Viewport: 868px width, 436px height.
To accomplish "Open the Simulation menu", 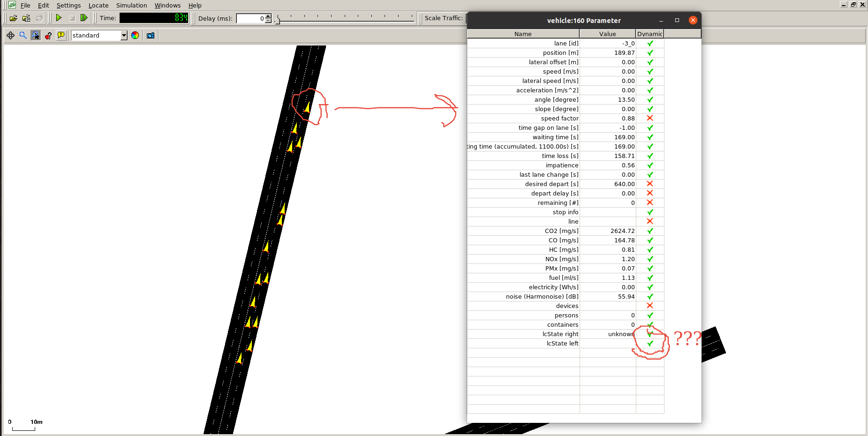I will [131, 5].
